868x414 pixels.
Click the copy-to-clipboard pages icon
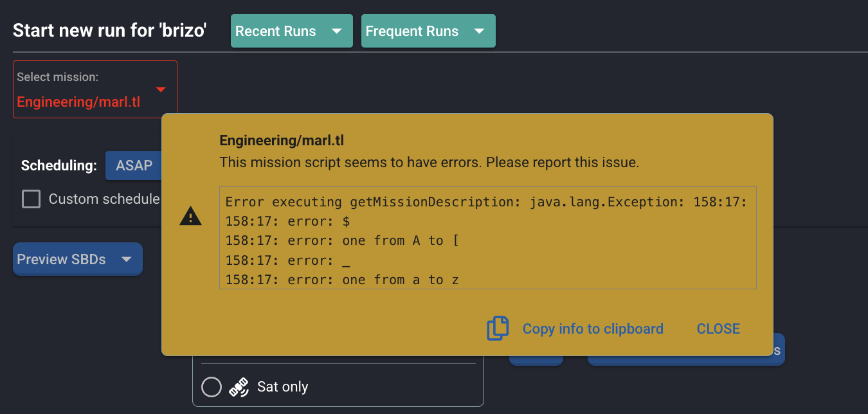click(498, 328)
